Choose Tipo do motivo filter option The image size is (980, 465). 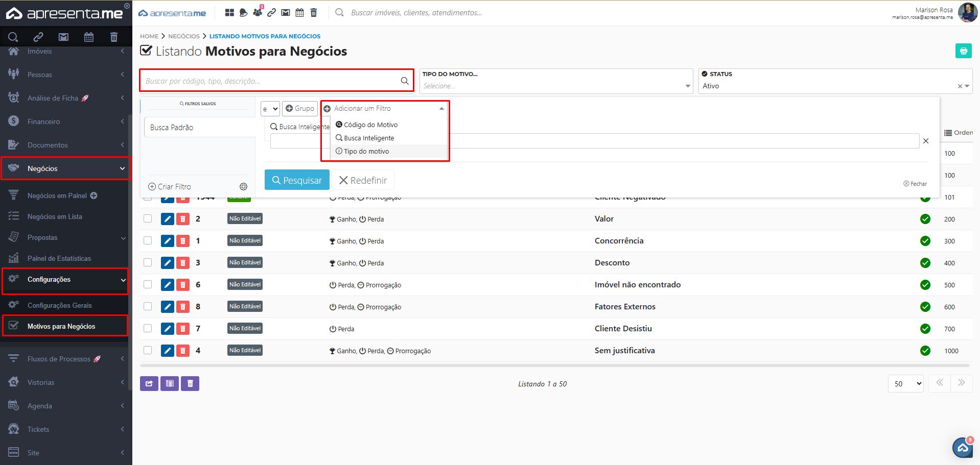(366, 152)
